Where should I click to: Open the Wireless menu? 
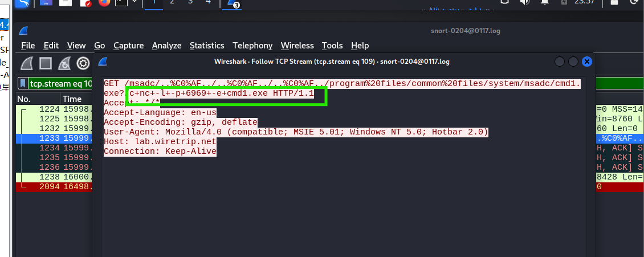point(297,46)
